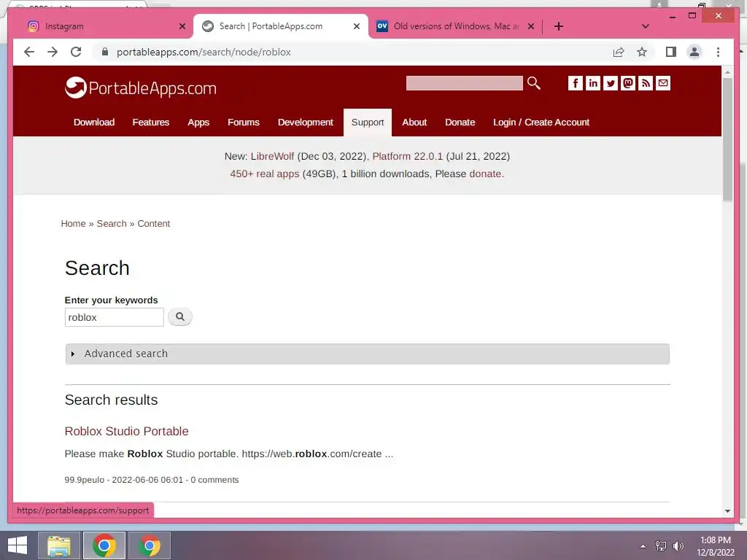
Task: Click the header search magnifier icon
Action: pyautogui.click(x=533, y=83)
